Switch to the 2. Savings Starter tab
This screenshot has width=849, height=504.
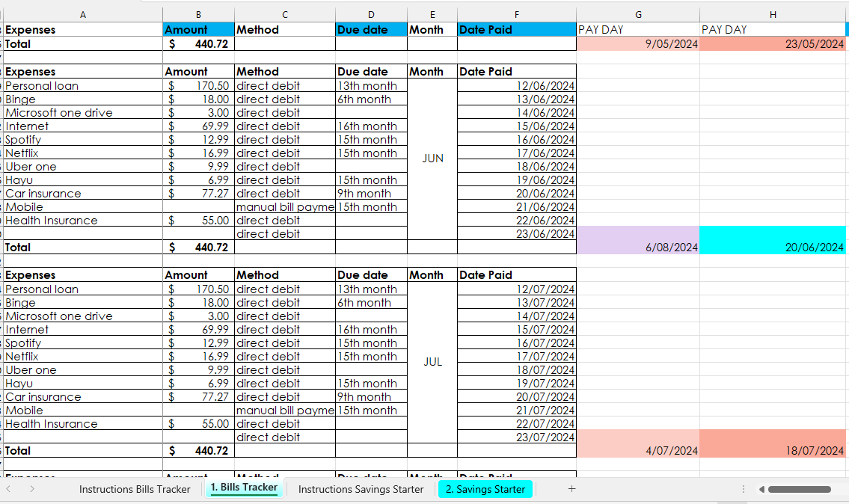tap(485, 489)
